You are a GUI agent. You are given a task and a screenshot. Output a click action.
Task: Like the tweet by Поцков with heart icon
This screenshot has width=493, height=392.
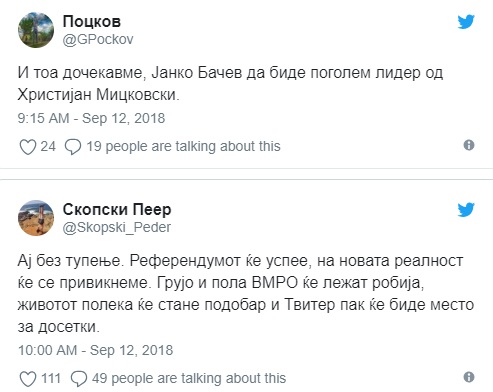pyautogui.click(x=28, y=147)
